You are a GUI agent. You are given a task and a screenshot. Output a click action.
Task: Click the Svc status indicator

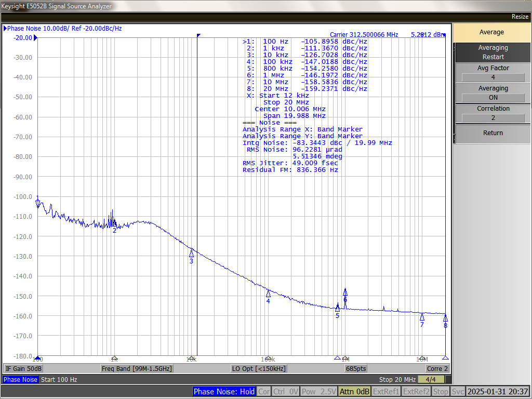[x=458, y=392]
